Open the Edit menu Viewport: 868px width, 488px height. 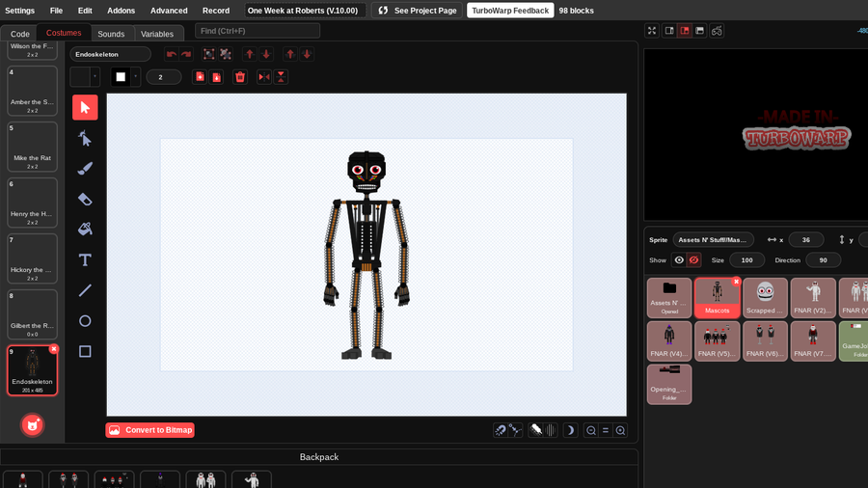tap(85, 11)
